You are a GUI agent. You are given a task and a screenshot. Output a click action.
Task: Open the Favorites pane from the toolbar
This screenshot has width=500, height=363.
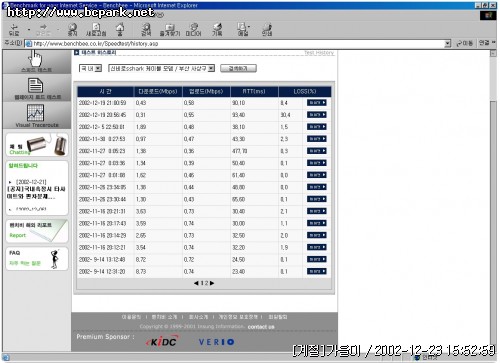point(170,30)
